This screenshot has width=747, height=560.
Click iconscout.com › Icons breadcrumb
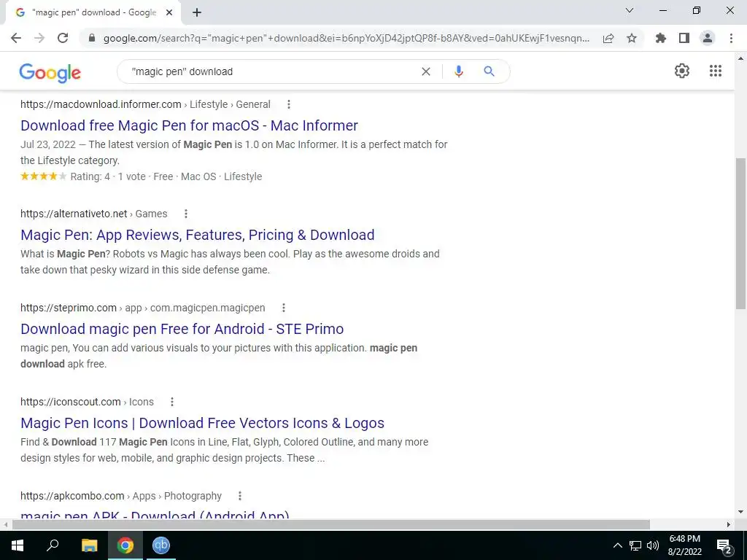[88, 402]
